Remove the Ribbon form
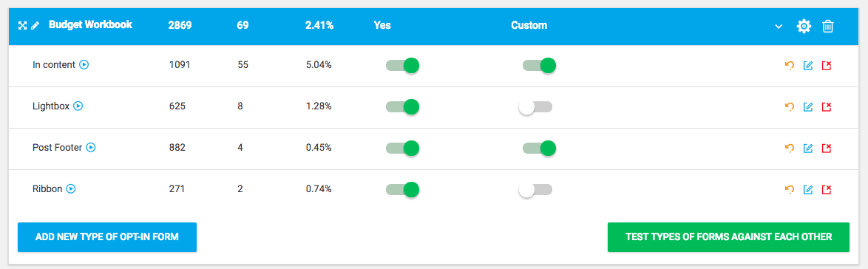Image resolution: width=868 pixels, height=269 pixels. coord(827,189)
